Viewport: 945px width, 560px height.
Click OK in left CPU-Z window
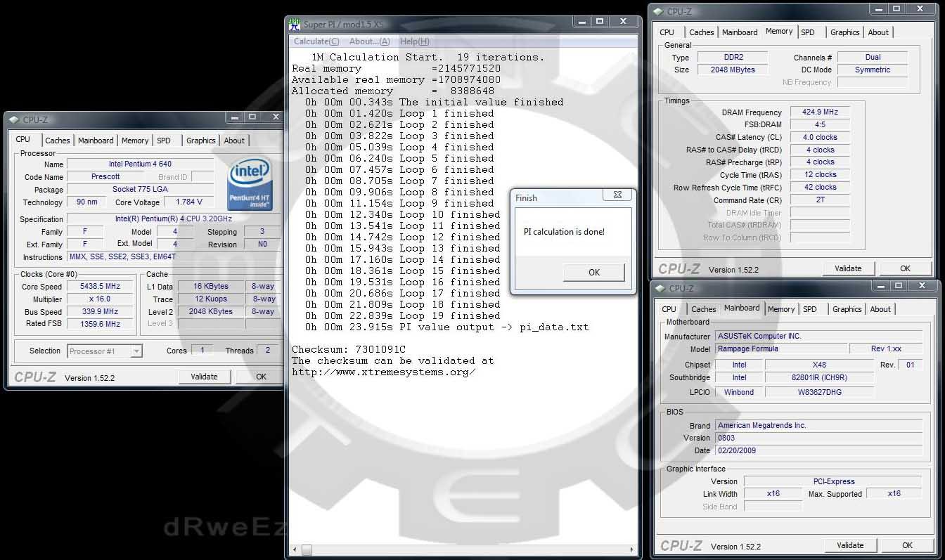[x=261, y=377]
